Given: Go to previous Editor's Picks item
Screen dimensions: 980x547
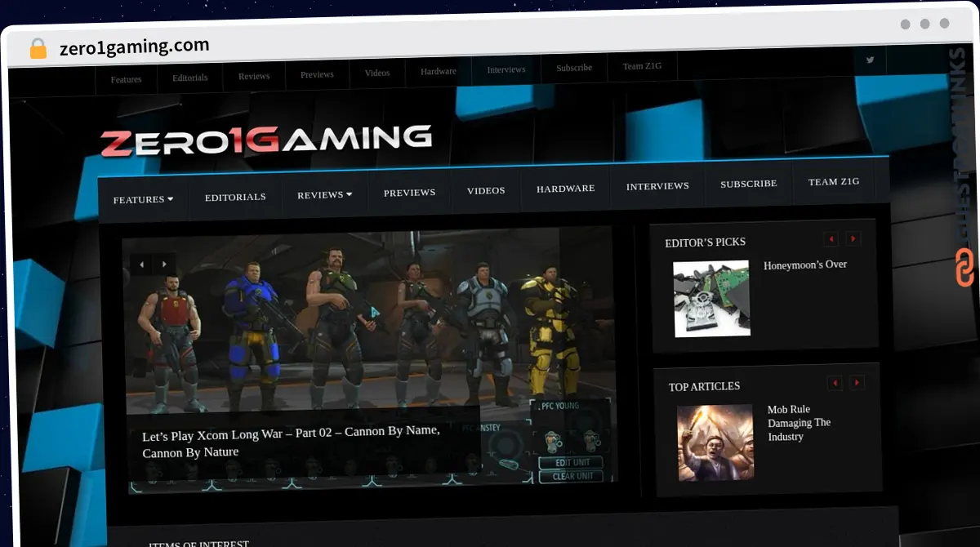Looking at the screenshot, I should pos(831,239).
